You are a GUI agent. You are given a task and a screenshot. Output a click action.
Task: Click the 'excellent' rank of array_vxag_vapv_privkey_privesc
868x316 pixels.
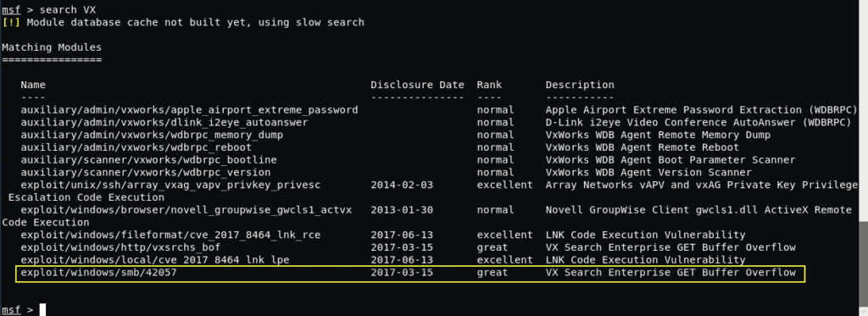(x=504, y=185)
